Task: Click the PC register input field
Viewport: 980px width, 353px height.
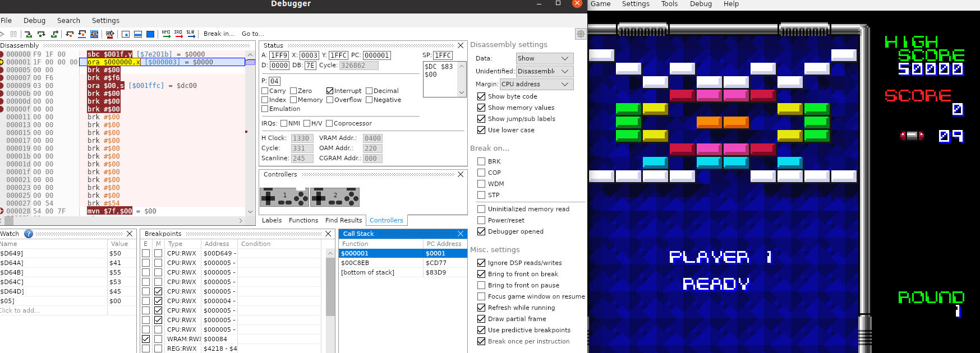Action: tap(376, 55)
